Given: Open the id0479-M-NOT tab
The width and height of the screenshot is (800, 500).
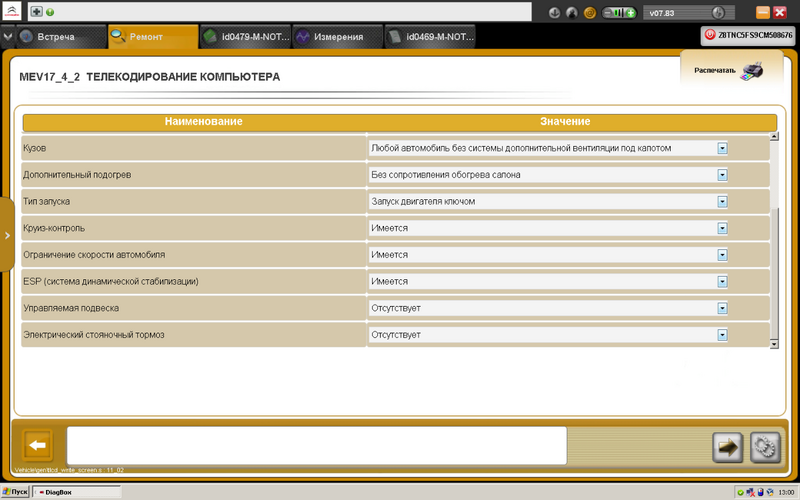Looking at the screenshot, I should 240,37.
